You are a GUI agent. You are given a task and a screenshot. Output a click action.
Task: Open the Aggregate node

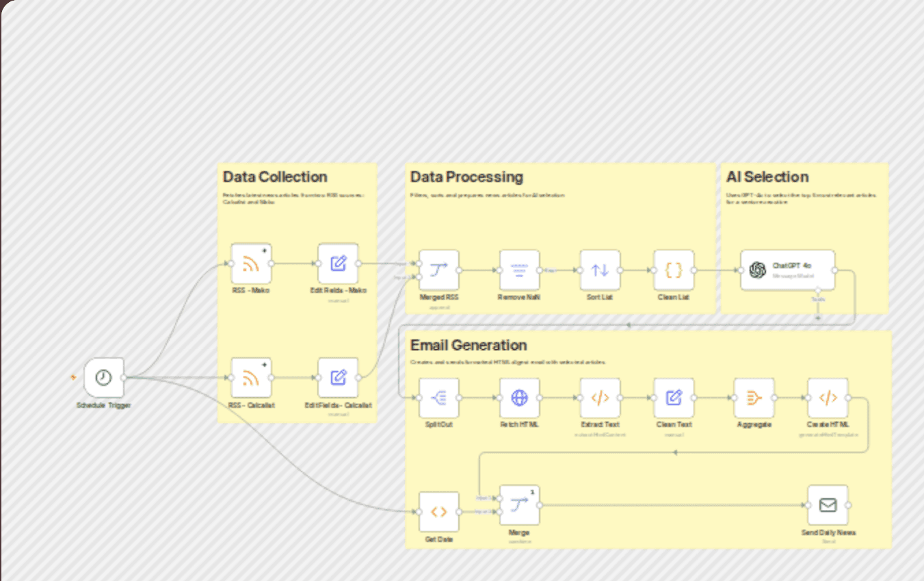tap(754, 398)
